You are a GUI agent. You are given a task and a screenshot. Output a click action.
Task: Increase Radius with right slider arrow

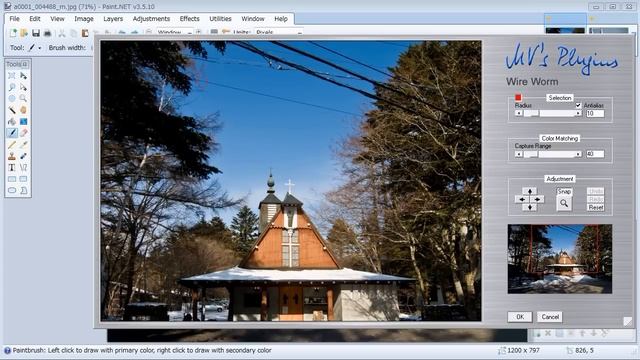pyautogui.click(x=578, y=113)
